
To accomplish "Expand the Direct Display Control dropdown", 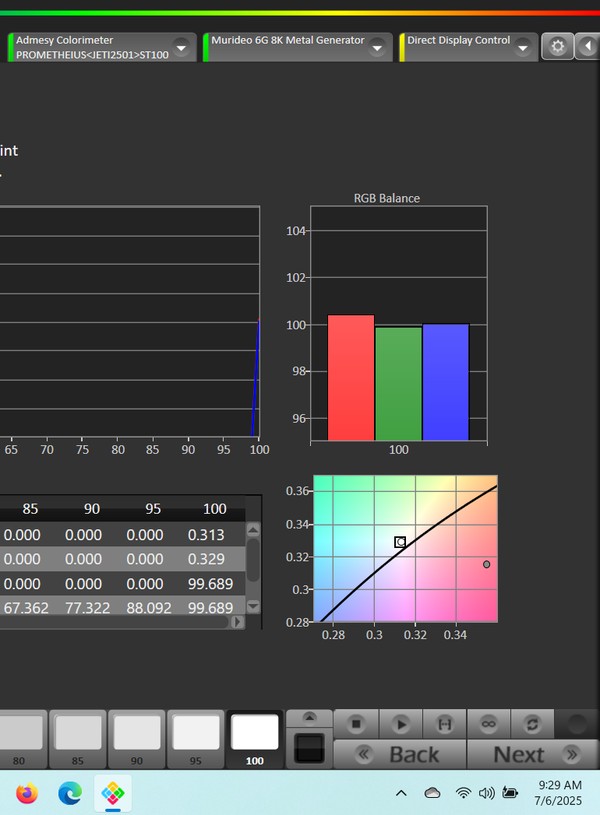I will tap(523, 48).
